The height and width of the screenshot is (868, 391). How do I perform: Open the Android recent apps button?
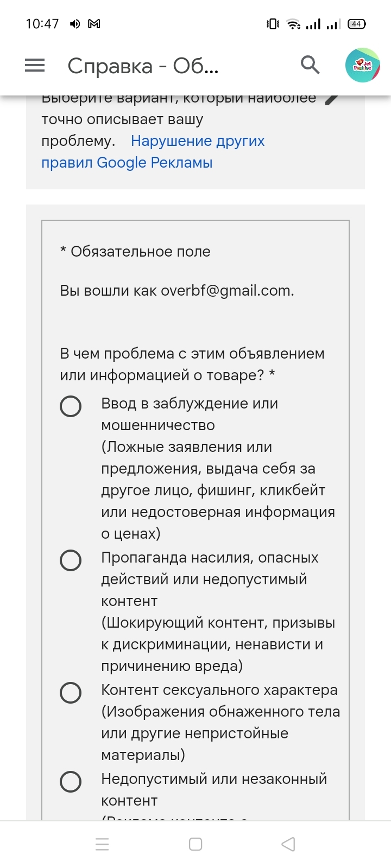coord(102,844)
